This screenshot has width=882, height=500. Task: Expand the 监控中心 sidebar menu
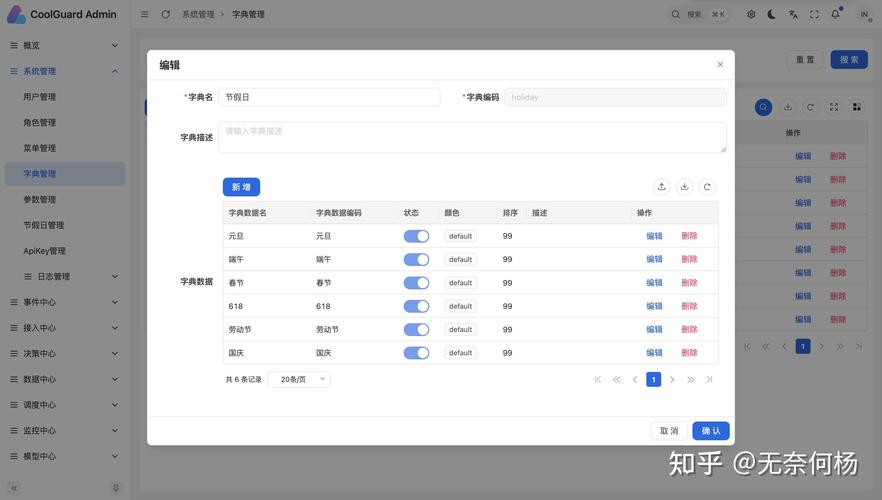click(65, 431)
